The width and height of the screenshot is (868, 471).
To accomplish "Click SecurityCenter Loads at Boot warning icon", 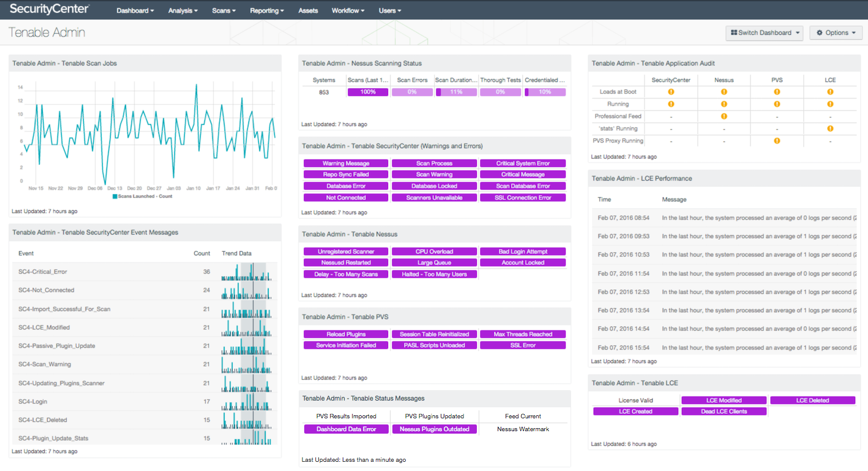I will point(671,92).
